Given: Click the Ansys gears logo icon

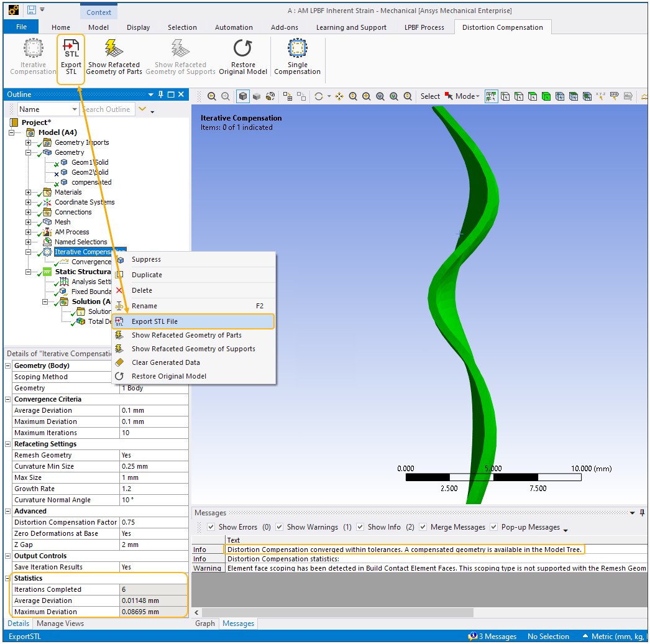Looking at the screenshot, I should click(14, 10).
